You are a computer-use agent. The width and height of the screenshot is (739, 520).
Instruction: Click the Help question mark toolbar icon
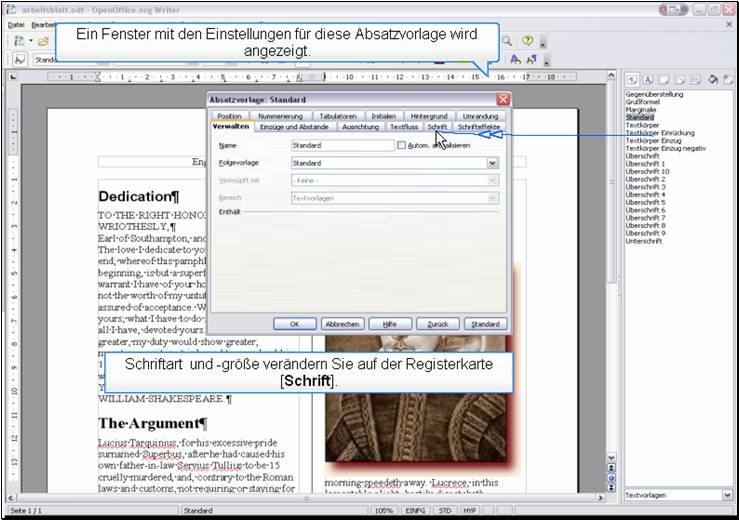527,41
